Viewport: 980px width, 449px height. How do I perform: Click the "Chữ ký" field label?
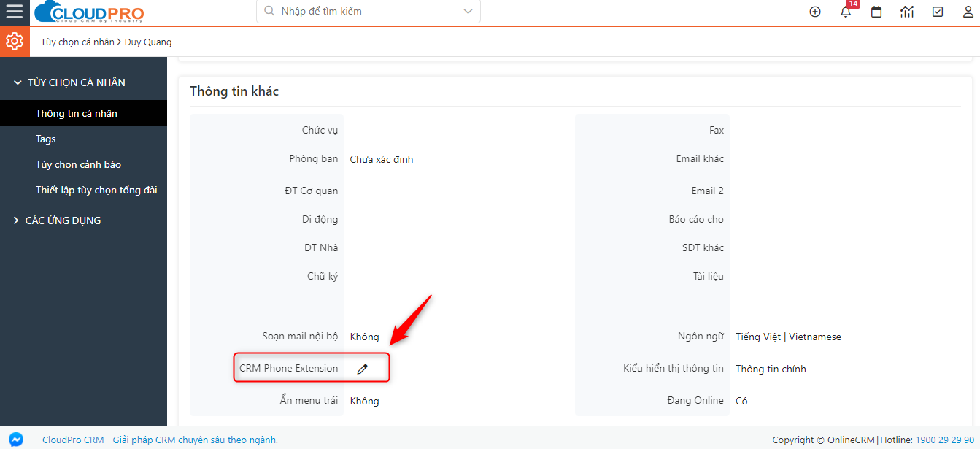tap(323, 276)
